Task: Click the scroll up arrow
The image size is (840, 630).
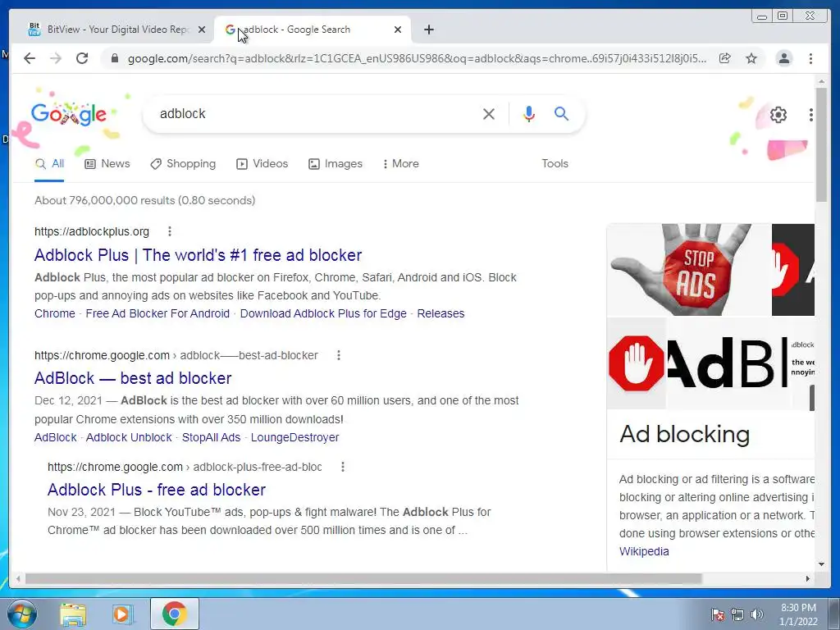Action: tap(821, 81)
